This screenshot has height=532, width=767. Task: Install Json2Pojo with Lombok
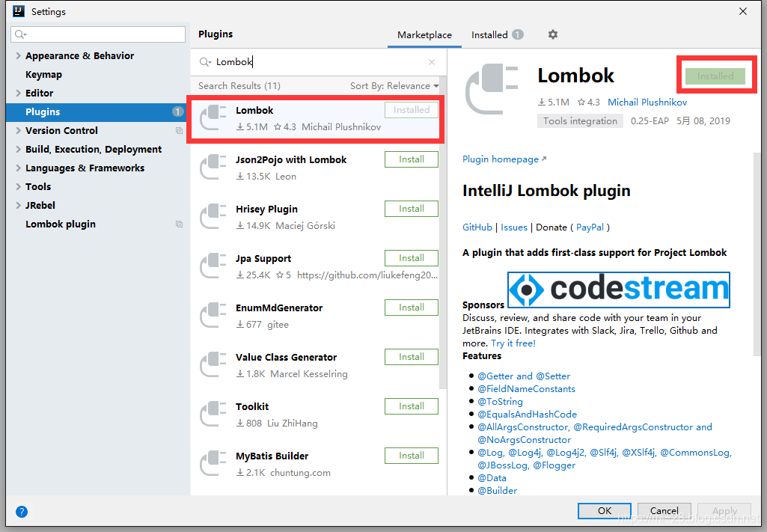coord(412,159)
